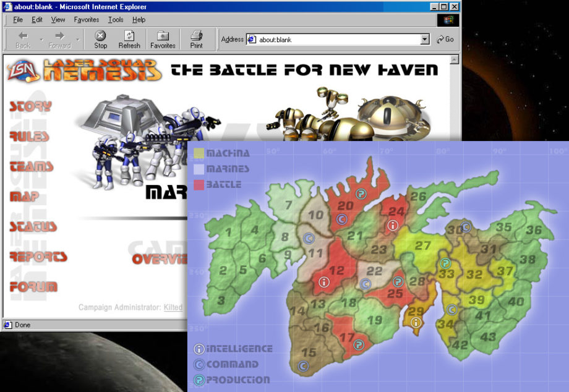
Task: Click the Production icon in the map legend
Action: point(199,380)
